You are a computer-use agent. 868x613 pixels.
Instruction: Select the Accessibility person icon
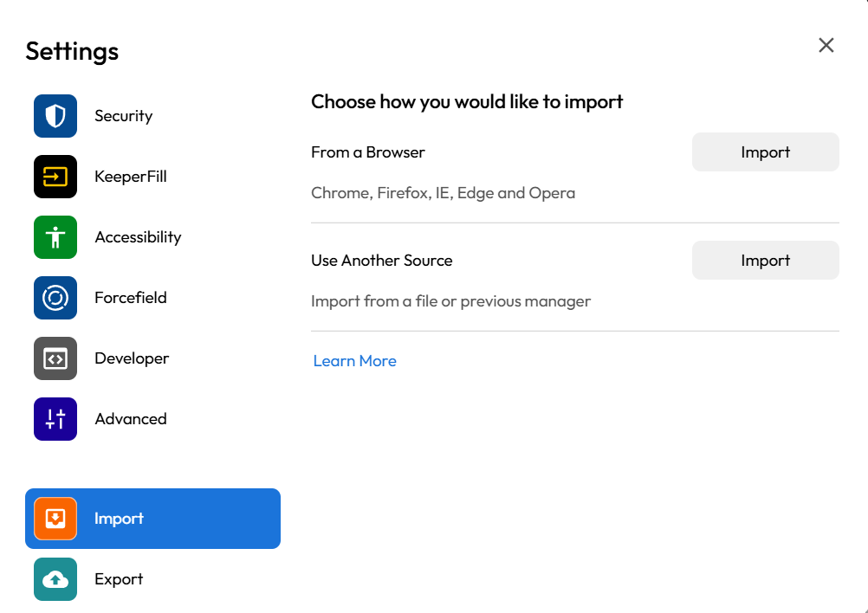pyautogui.click(x=55, y=236)
